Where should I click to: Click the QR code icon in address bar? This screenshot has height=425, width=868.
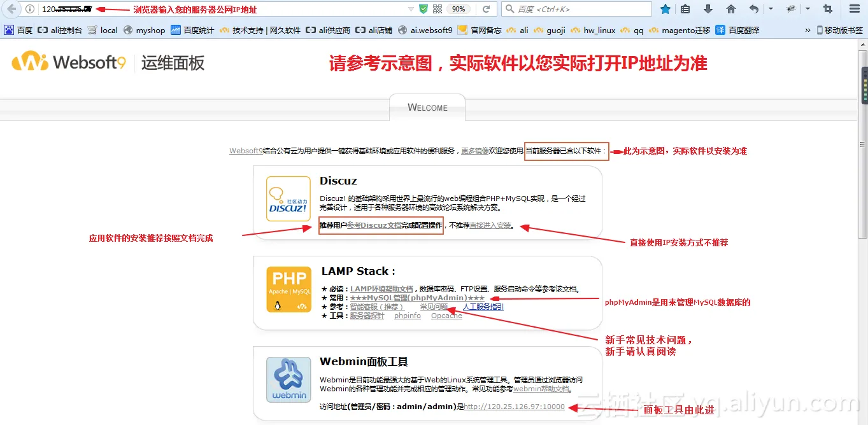[x=438, y=9]
